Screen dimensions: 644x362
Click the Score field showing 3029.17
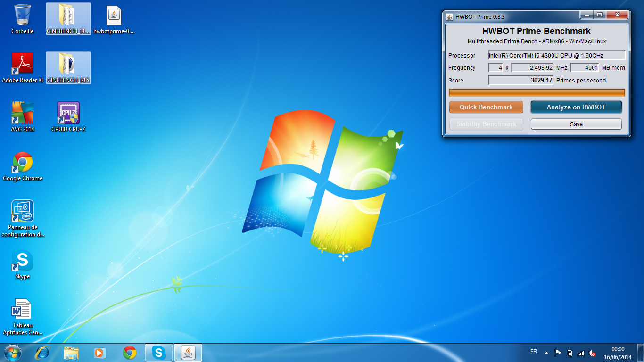click(x=521, y=80)
